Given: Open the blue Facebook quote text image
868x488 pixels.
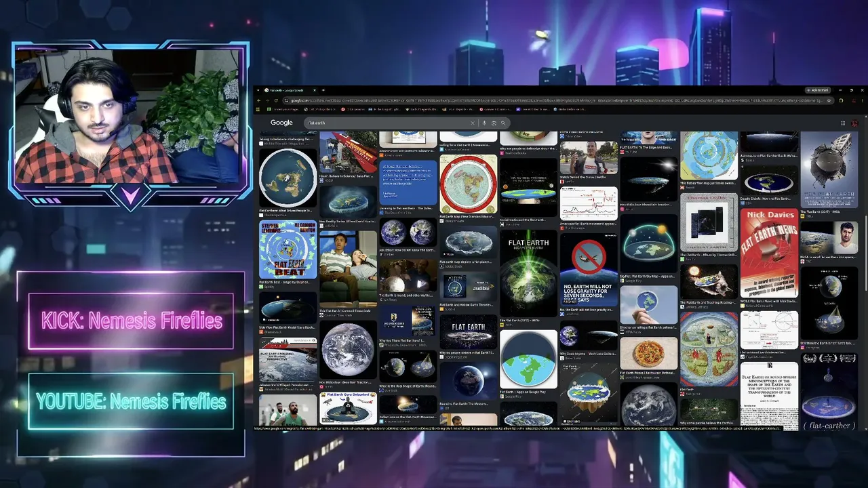Looking at the screenshot, I should click(408, 182).
